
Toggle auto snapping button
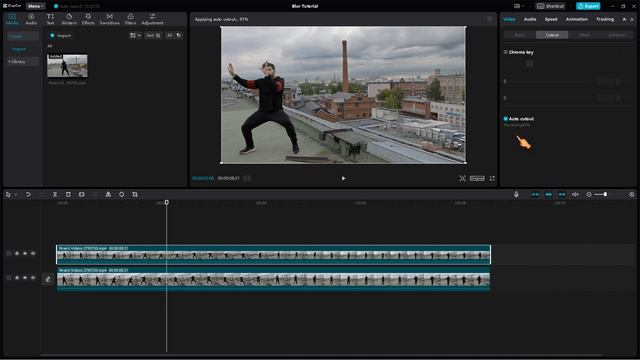pyautogui.click(x=549, y=195)
